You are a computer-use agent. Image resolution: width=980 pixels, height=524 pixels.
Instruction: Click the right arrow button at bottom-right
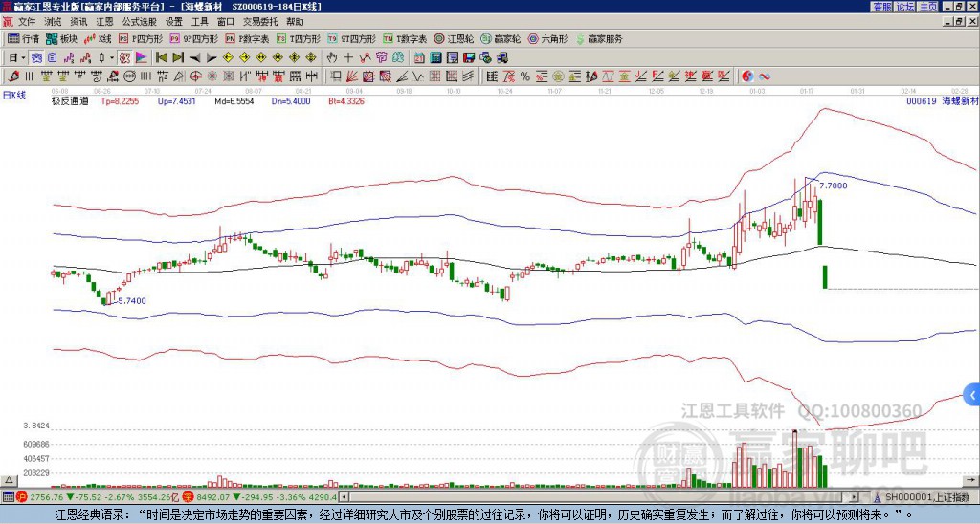pos(971,480)
